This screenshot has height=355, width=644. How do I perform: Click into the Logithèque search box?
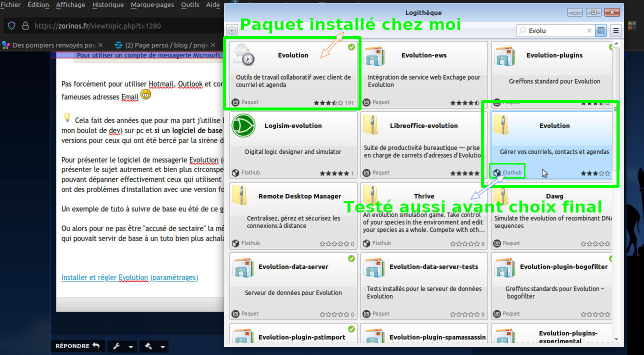[555, 30]
